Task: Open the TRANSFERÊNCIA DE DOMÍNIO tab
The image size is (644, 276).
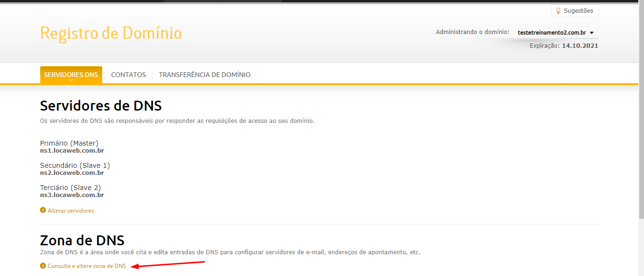Action: pyautogui.click(x=205, y=75)
